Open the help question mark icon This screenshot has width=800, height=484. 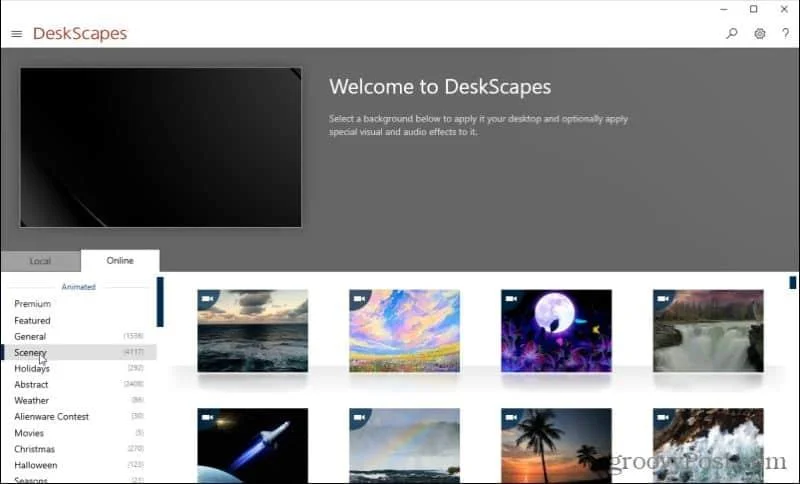tap(785, 34)
